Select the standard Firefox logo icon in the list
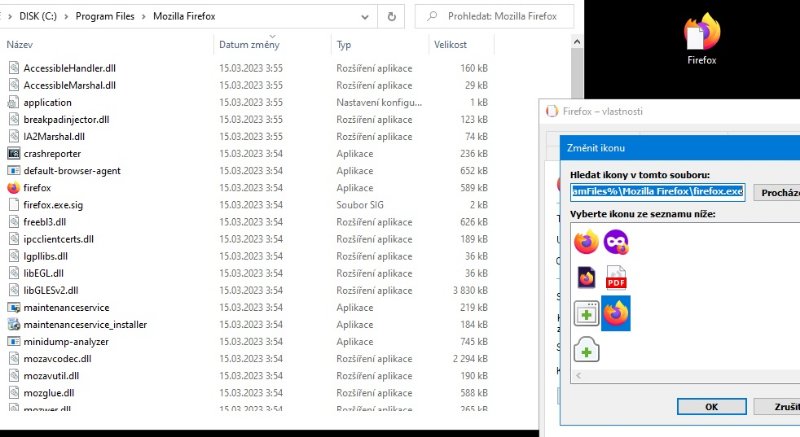 586,242
